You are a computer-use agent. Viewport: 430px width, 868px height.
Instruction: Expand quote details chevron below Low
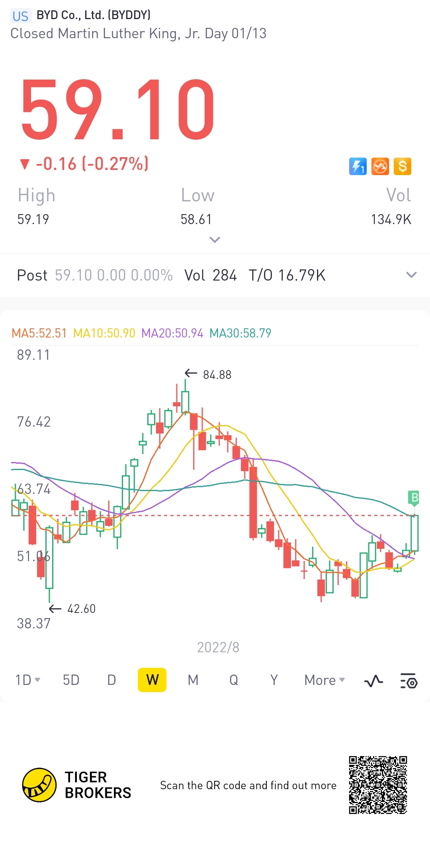(x=215, y=240)
